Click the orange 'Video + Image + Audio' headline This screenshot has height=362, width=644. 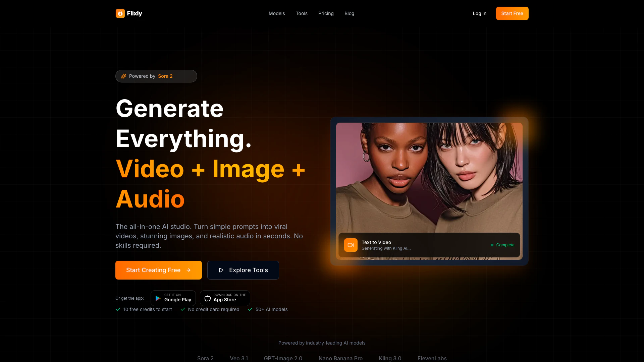point(211,184)
